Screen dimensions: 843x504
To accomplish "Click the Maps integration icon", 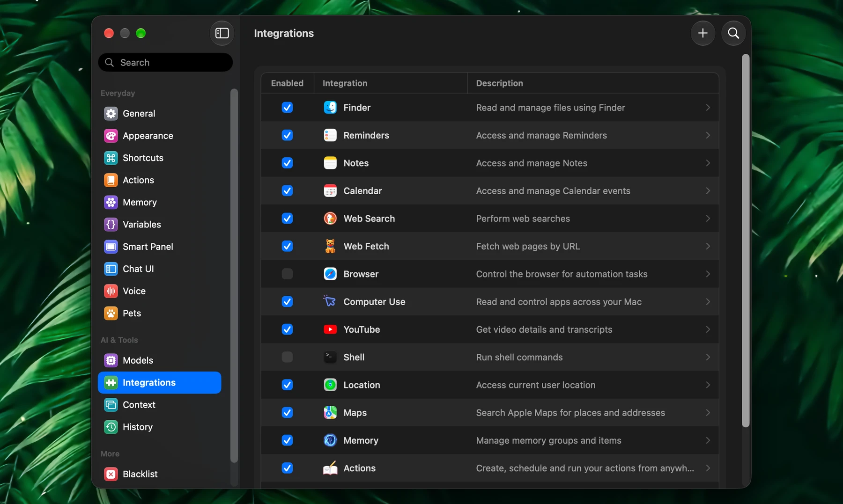I will [x=330, y=413].
